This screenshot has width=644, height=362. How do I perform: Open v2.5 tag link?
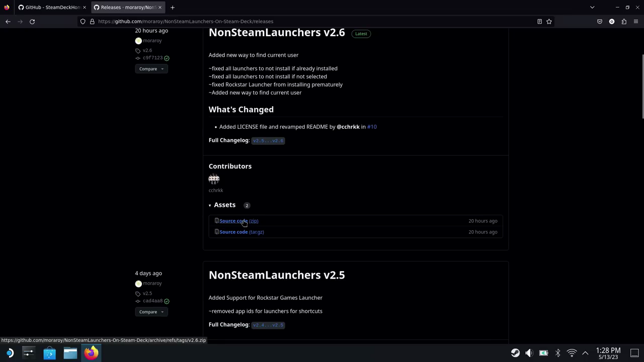click(x=147, y=293)
